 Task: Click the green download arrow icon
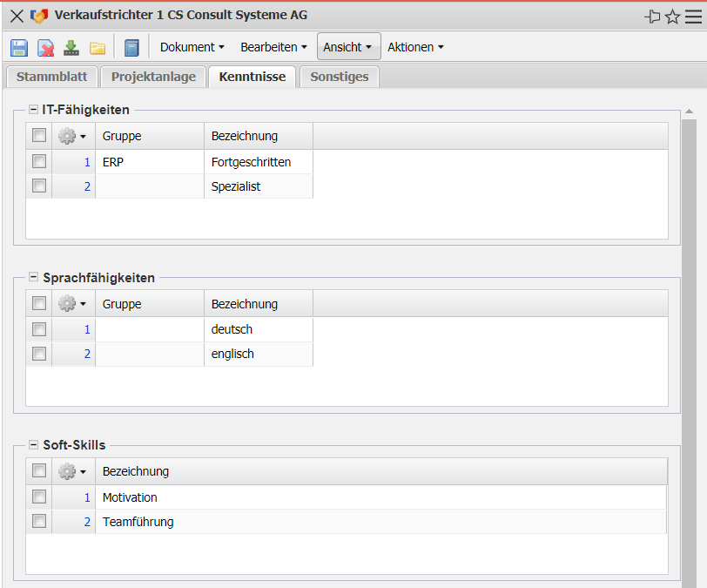click(x=71, y=48)
